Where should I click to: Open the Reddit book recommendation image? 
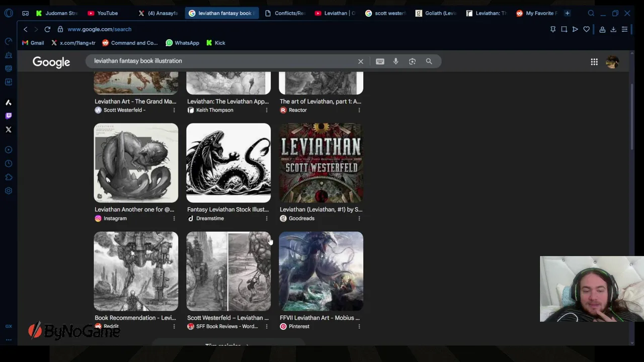136,271
